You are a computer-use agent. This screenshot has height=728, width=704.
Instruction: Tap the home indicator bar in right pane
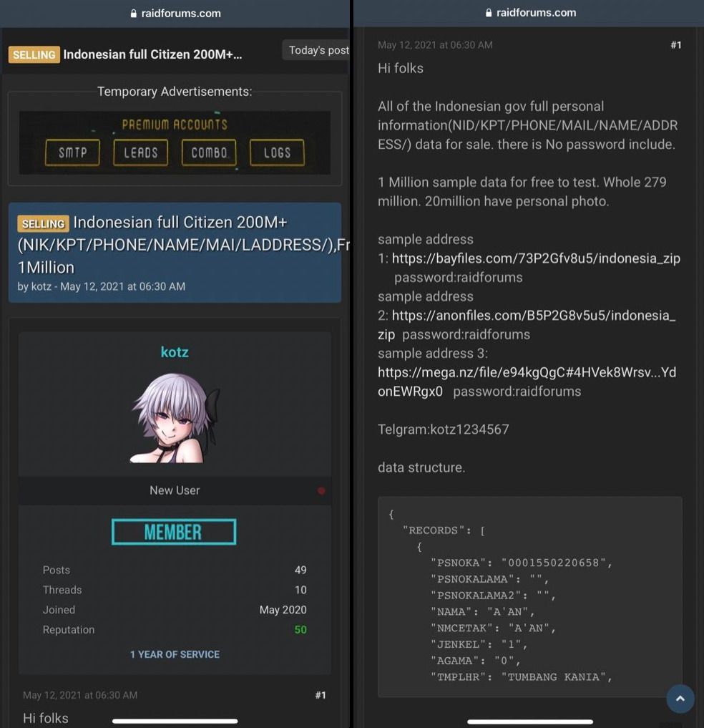pos(530,722)
